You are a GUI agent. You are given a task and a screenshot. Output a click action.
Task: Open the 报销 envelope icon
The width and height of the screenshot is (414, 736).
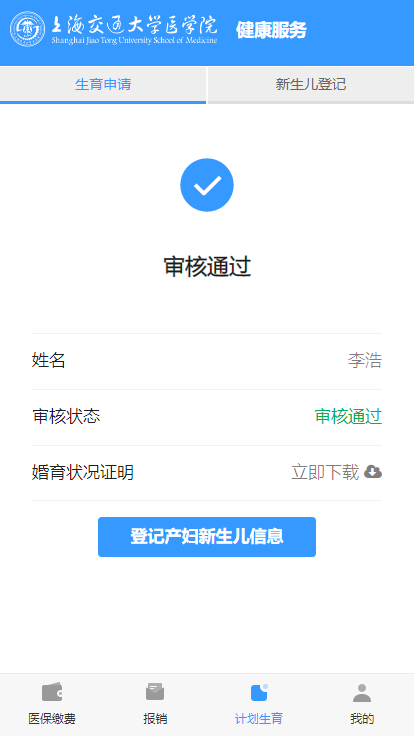155,692
